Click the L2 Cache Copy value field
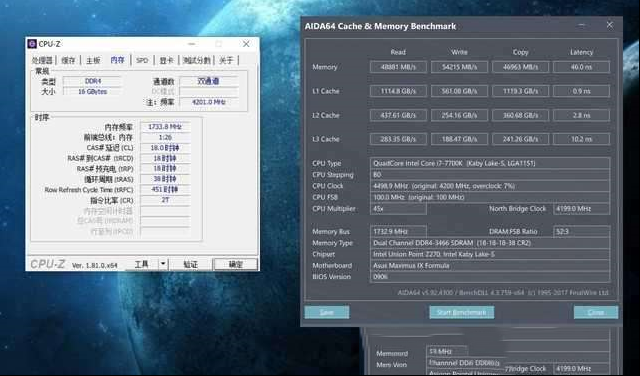Image resolution: width=640 pixels, height=376 pixels. point(520,115)
